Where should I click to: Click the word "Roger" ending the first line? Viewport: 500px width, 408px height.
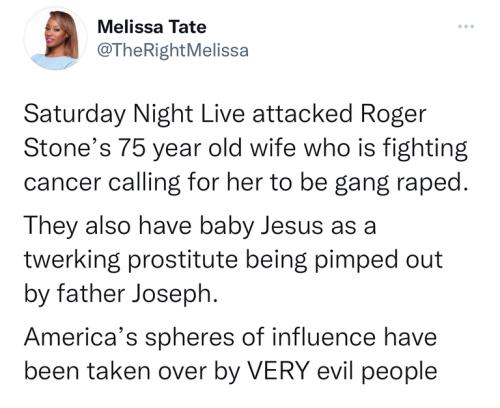point(393,114)
